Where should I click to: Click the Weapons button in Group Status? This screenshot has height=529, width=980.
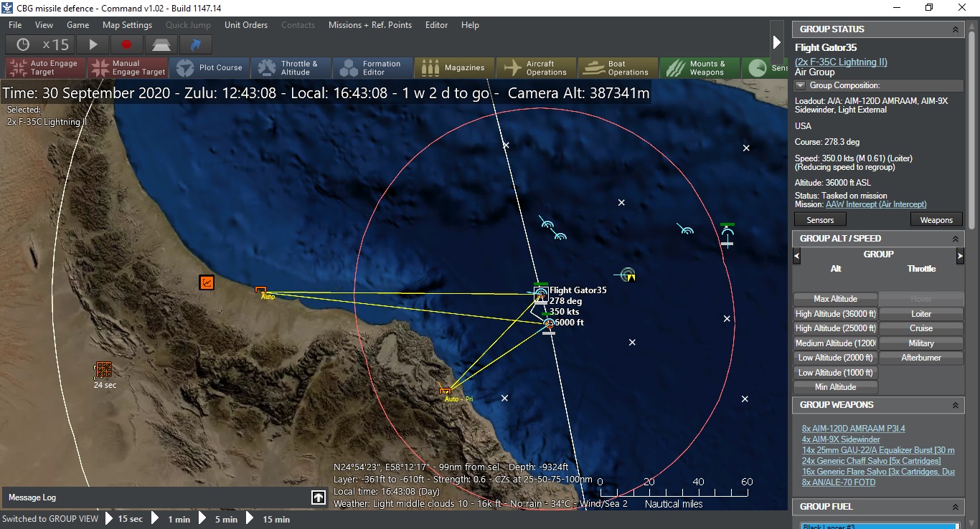pyautogui.click(x=936, y=220)
